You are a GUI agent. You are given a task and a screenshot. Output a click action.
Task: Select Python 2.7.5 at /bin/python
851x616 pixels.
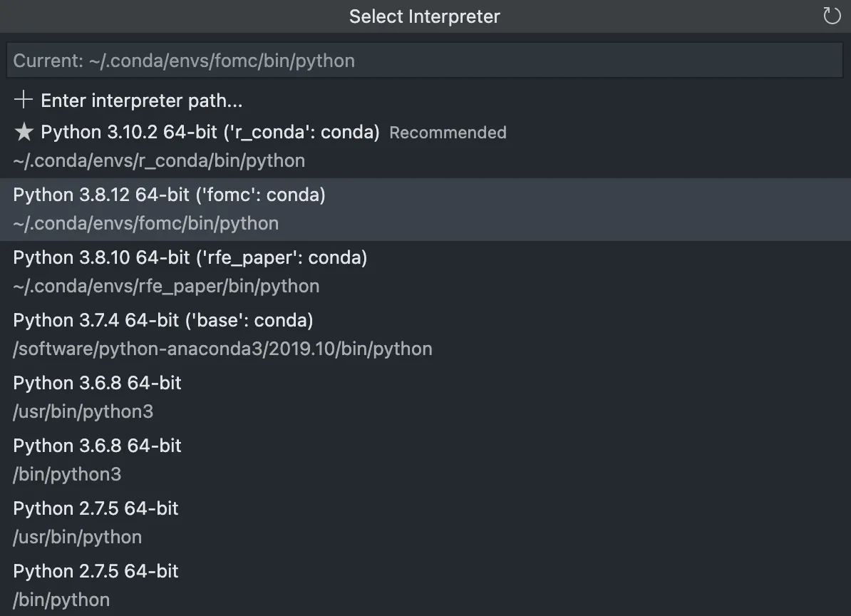coord(425,585)
